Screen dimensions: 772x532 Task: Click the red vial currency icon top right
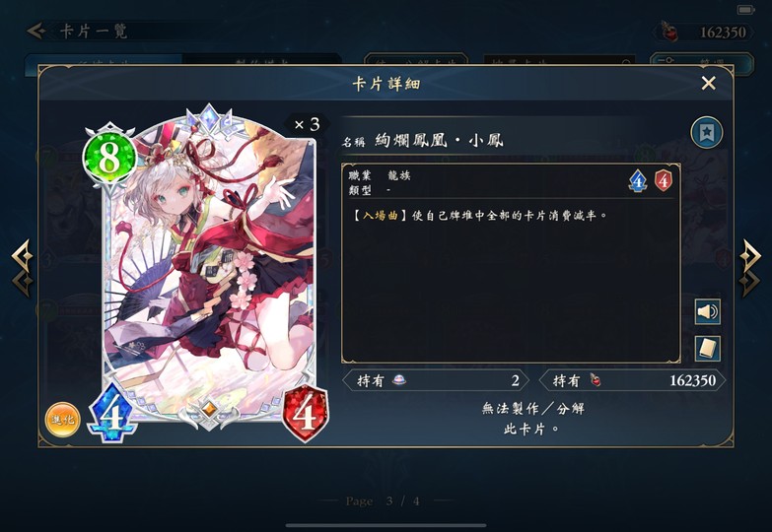pos(669,32)
